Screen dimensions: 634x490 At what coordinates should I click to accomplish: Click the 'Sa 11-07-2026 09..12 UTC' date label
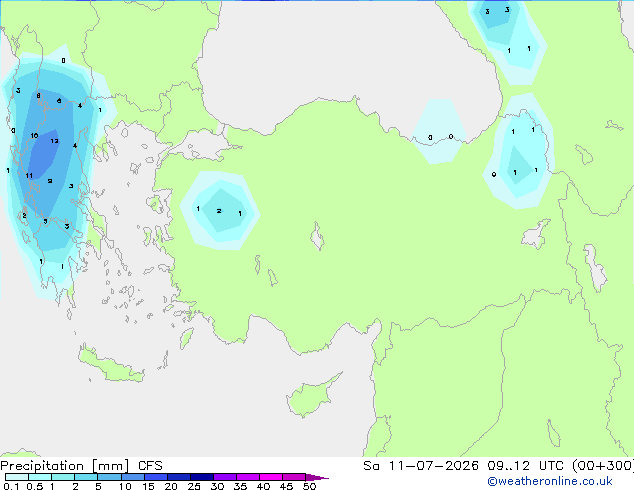point(464,466)
